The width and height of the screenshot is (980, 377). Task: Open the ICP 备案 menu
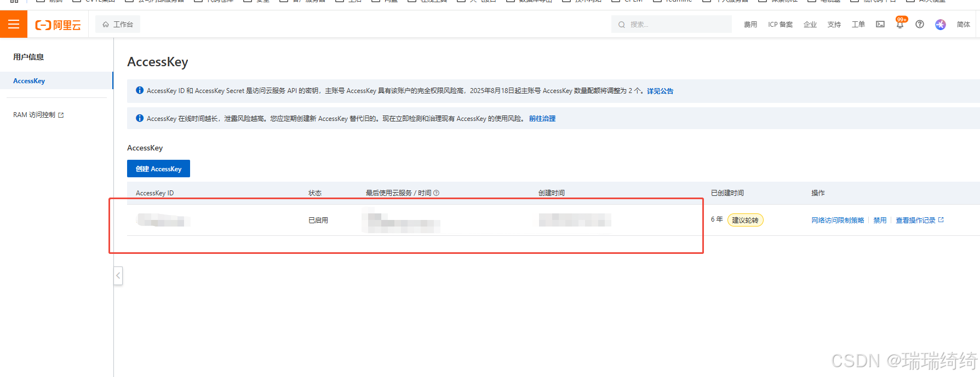[x=780, y=24]
